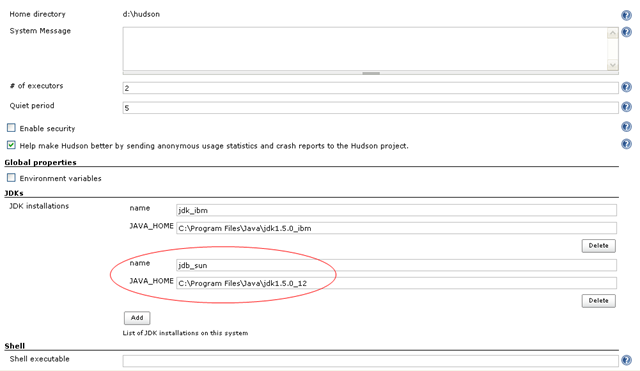The height and width of the screenshot is (371, 640).
Task: Open help icon for System Message
Action: (626, 32)
